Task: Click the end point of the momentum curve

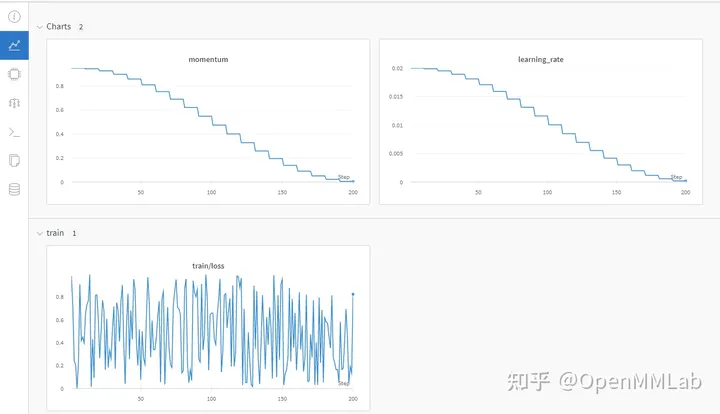Action: pyautogui.click(x=353, y=181)
